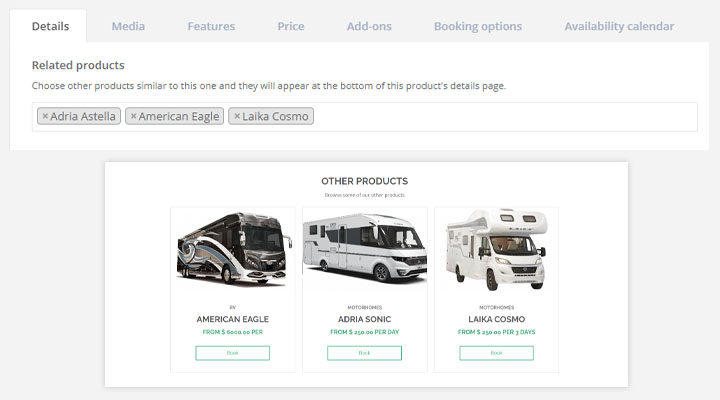This screenshot has width=720, height=400.
Task: Open the Adria Sonic motorhome image
Action: point(365,248)
